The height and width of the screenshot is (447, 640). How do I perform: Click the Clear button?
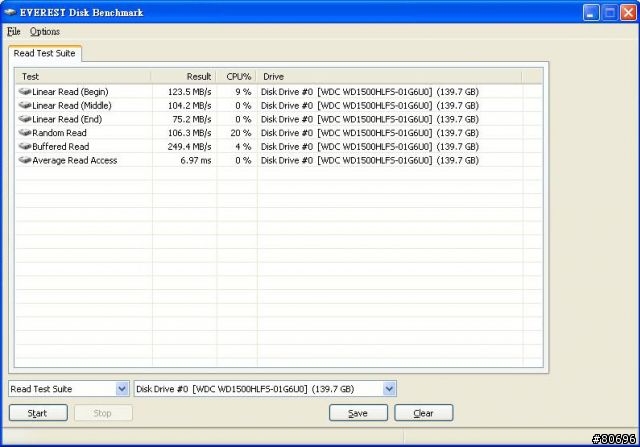tap(423, 413)
